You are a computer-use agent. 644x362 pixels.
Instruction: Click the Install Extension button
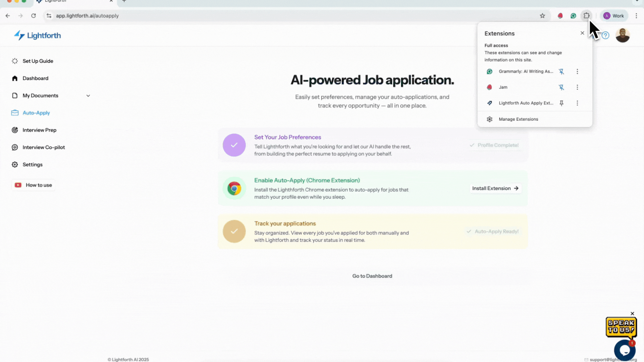coord(495,188)
